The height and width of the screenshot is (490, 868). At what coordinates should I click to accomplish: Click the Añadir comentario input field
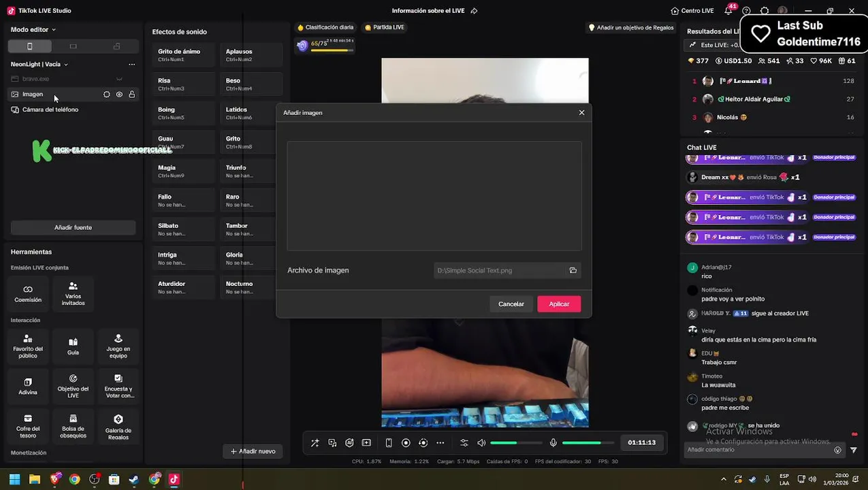tap(759, 450)
